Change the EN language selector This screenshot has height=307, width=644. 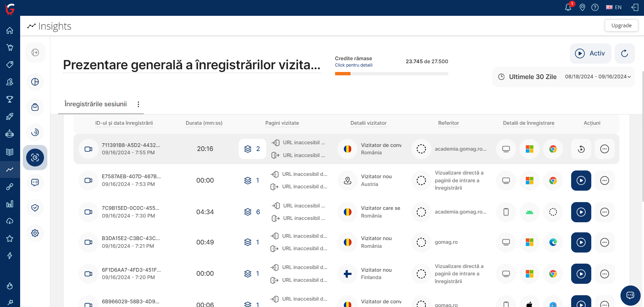pyautogui.click(x=614, y=7)
